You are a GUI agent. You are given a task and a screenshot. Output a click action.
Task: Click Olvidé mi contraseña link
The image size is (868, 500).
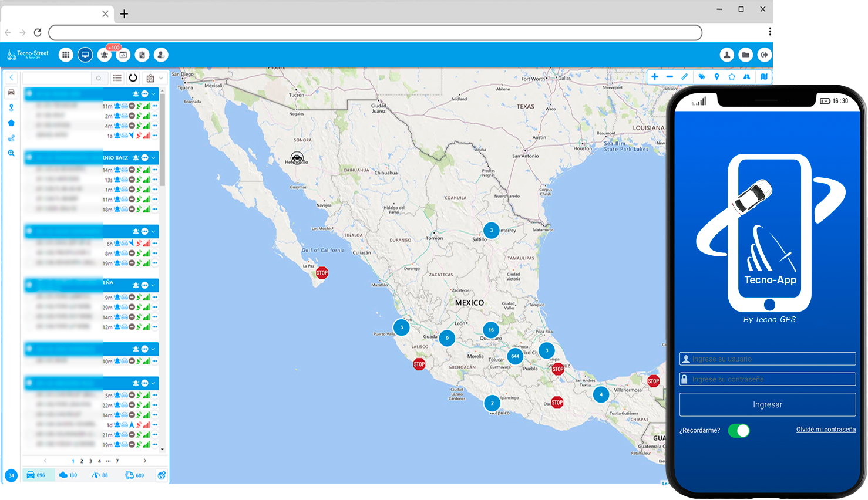pos(826,430)
